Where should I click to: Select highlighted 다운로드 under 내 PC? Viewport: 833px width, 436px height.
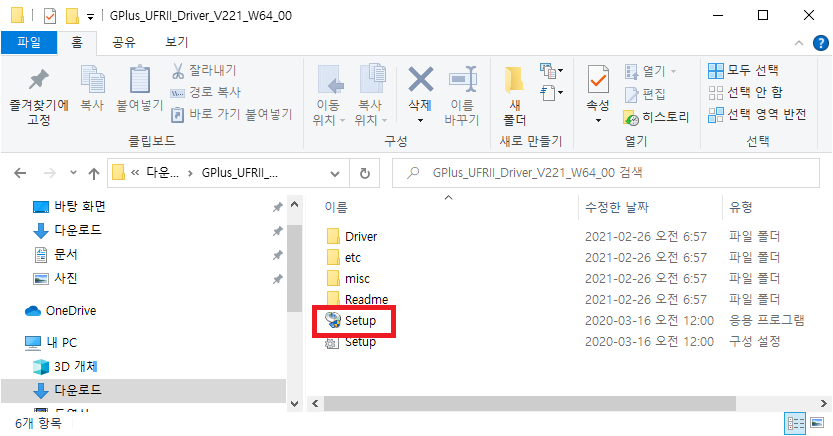pyautogui.click(x=143, y=390)
